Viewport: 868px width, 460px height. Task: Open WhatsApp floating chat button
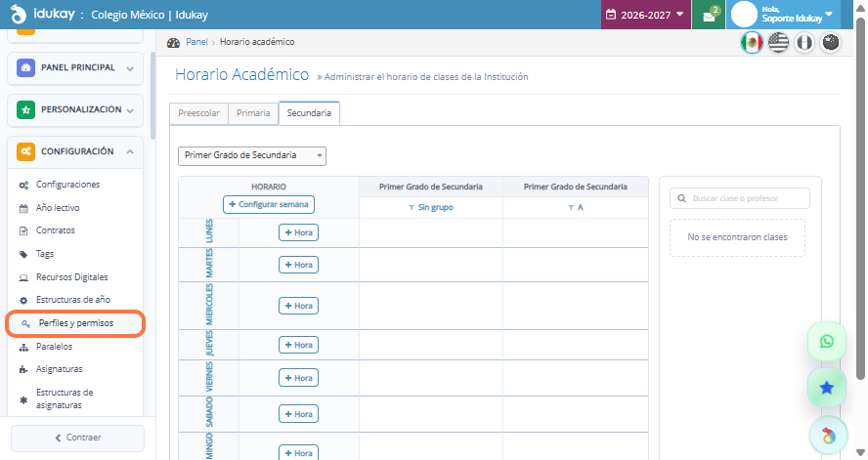click(x=827, y=342)
